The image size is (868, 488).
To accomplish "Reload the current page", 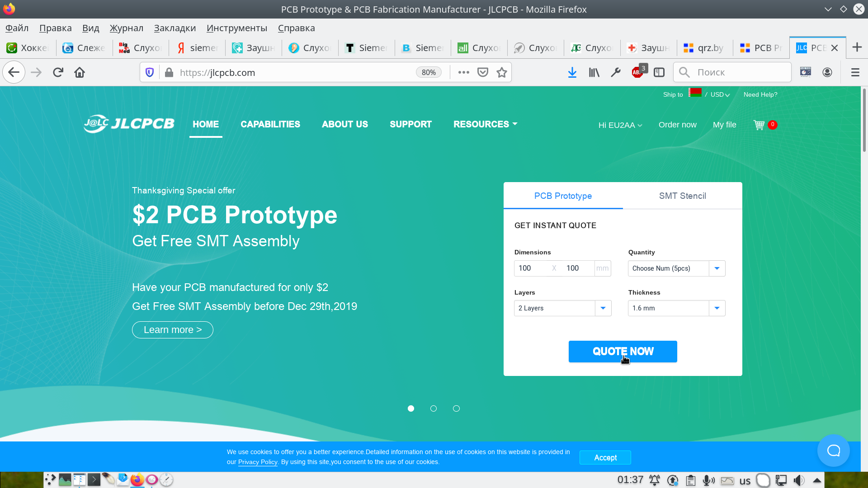I will coord(58,72).
